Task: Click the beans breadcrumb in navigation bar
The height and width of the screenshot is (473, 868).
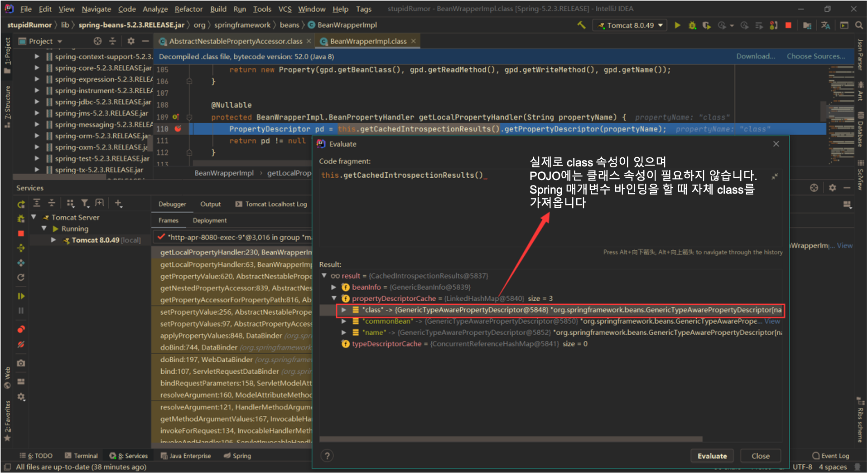Action: pos(289,25)
